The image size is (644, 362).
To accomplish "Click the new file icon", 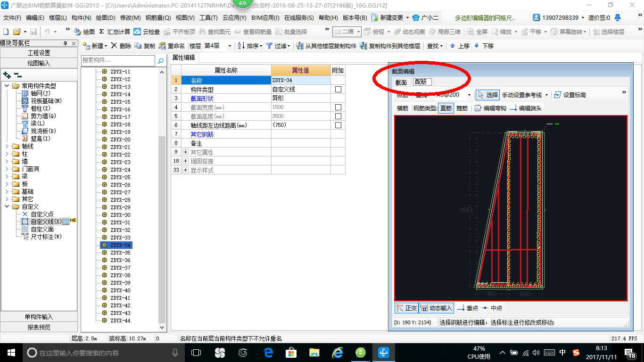I will (6, 32).
